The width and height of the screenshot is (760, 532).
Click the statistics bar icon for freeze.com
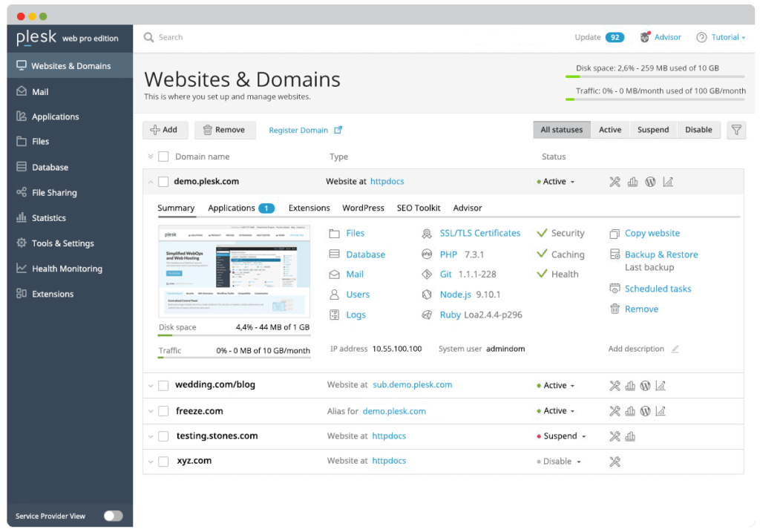(x=630, y=411)
